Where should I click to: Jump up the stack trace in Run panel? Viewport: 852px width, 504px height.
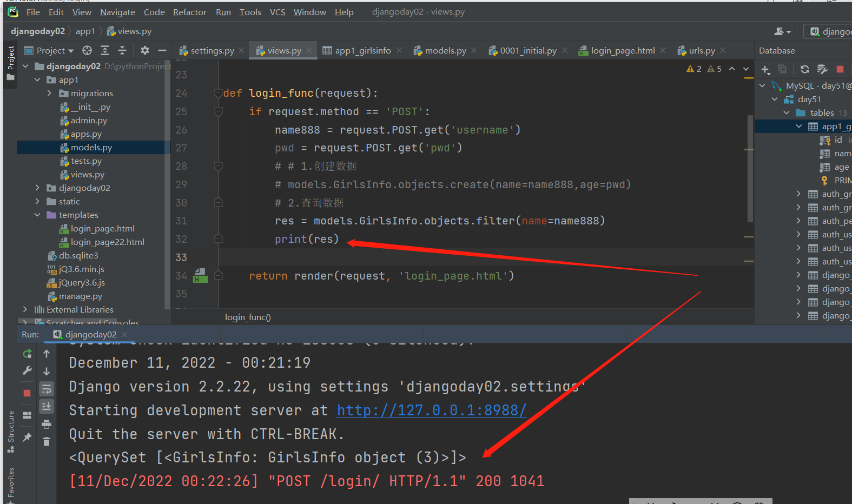point(47,354)
